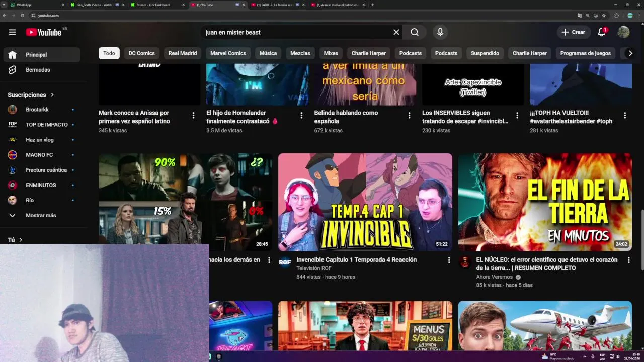
Task: Open MAGNO FC channel icon
Action: click(13, 155)
